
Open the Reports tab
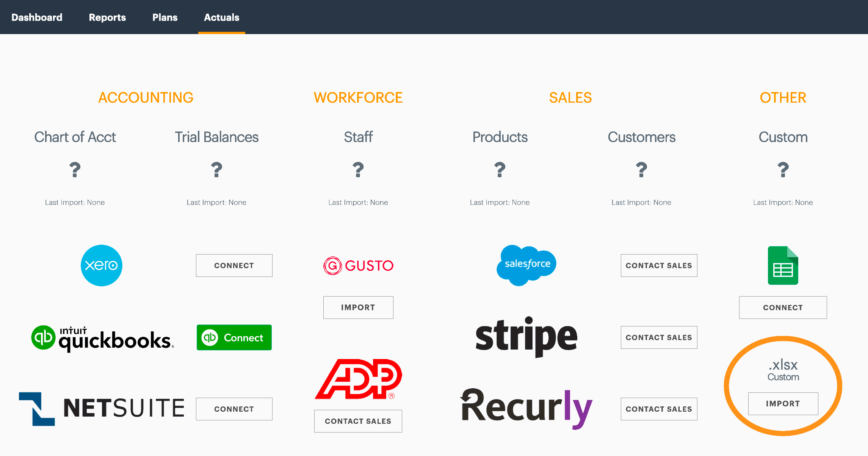tap(107, 17)
